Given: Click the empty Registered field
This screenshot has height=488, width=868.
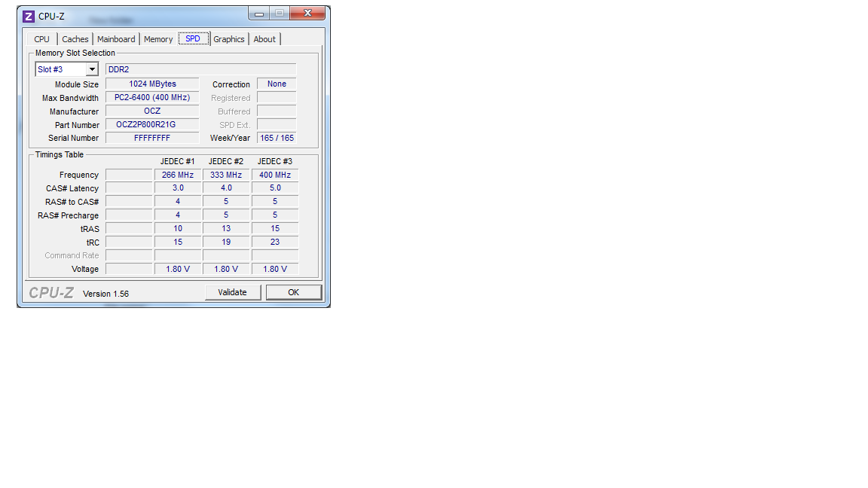Looking at the screenshot, I should [x=277, y=97].
